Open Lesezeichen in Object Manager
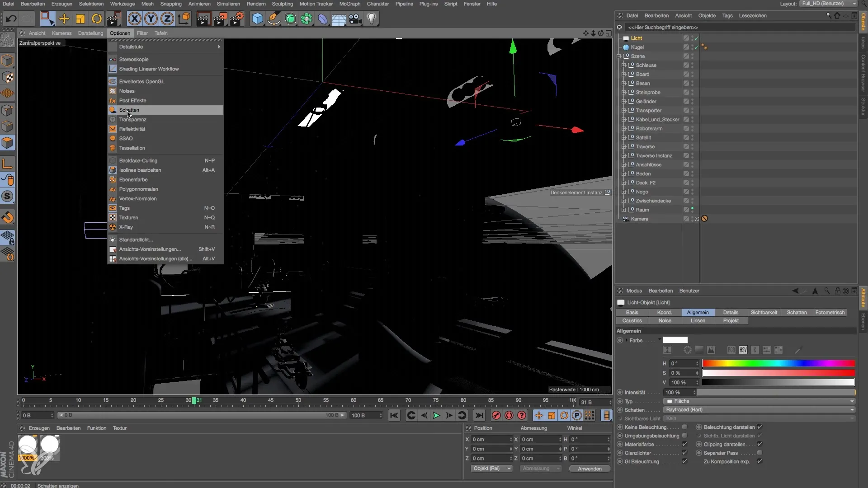Screen dimensions: 868x488 pos(753,15)
